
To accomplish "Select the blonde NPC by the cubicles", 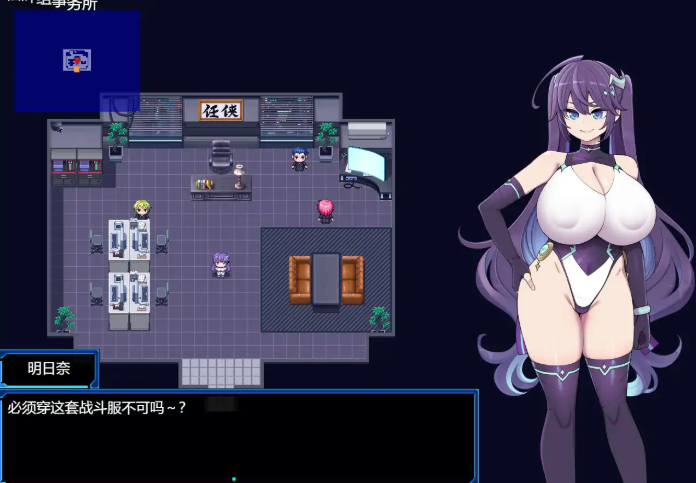I will [142, 209].
